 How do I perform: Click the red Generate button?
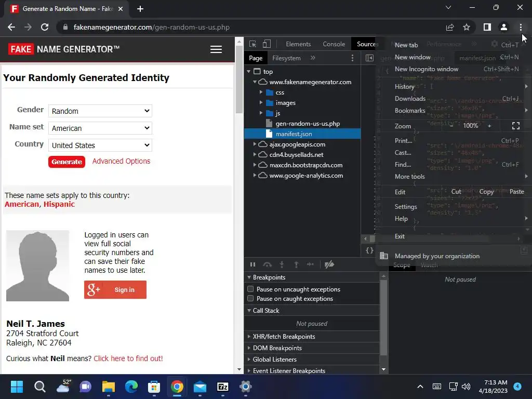point(67,162)
